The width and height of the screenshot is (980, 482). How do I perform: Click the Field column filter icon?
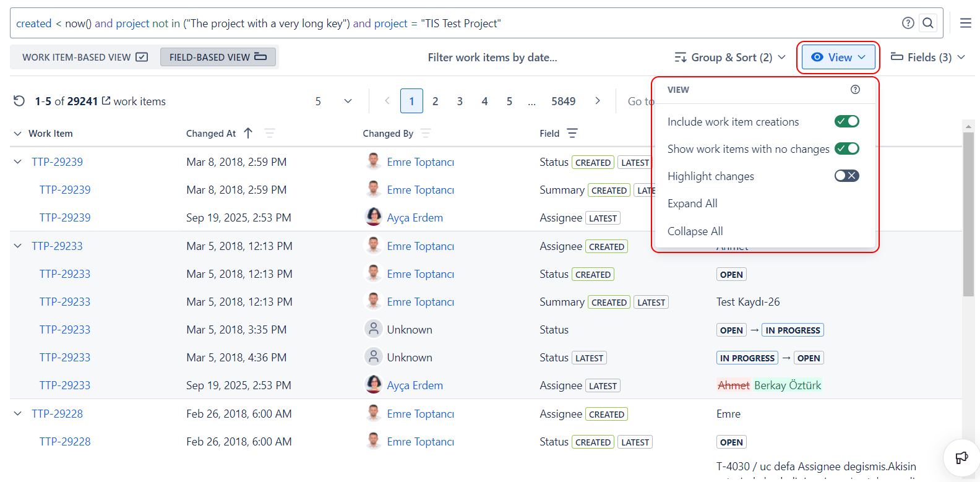pos(572,133)
